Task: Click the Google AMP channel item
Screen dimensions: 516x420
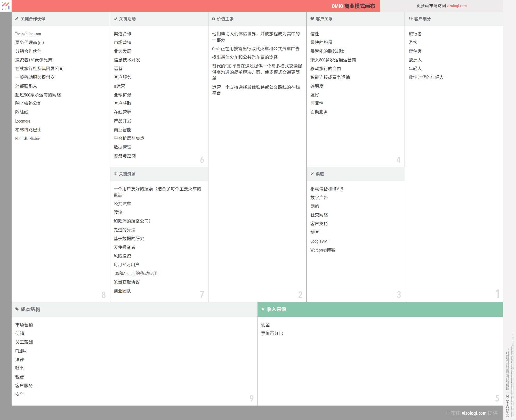Action: [x=320, y=241]
